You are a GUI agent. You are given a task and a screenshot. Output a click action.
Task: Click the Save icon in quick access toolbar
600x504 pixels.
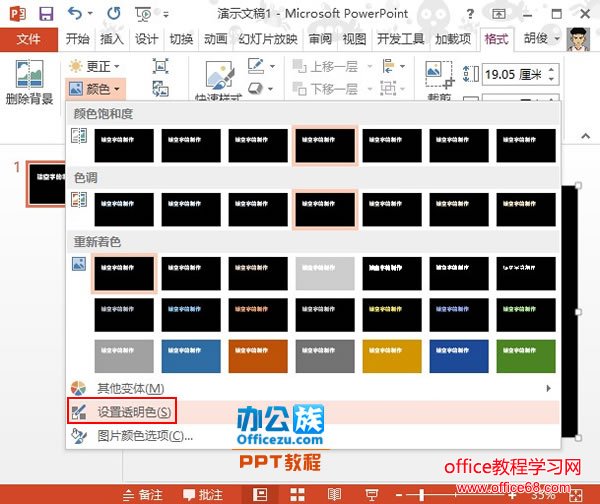pyautogui.click(x=46, y=14)
